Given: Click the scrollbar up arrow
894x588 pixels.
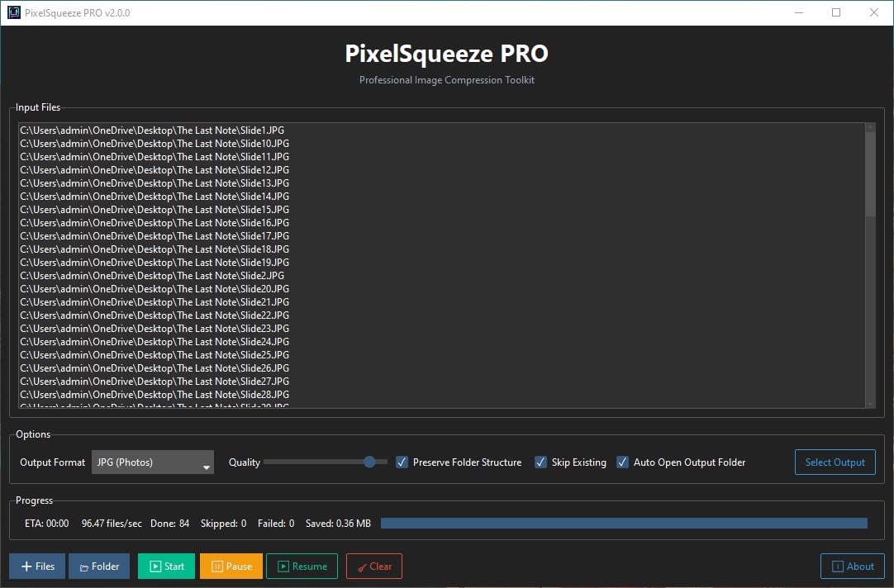Looking at the screenshot, I should tap(870, 126).
